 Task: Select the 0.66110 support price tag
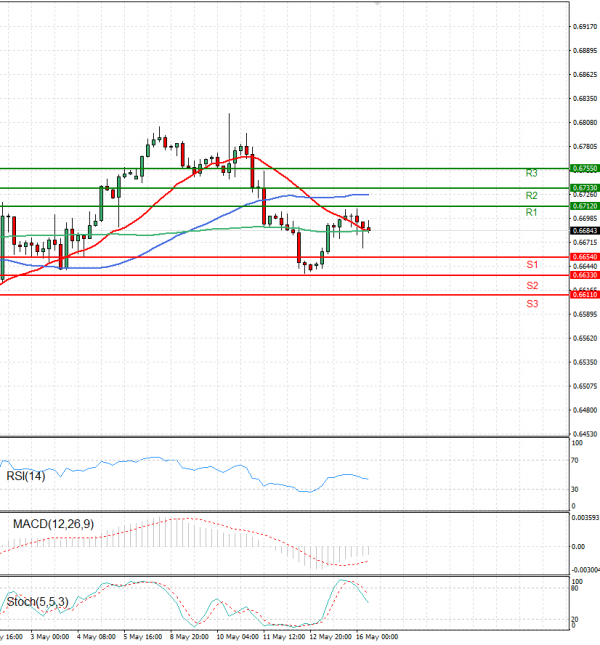[x=585, y=295]
